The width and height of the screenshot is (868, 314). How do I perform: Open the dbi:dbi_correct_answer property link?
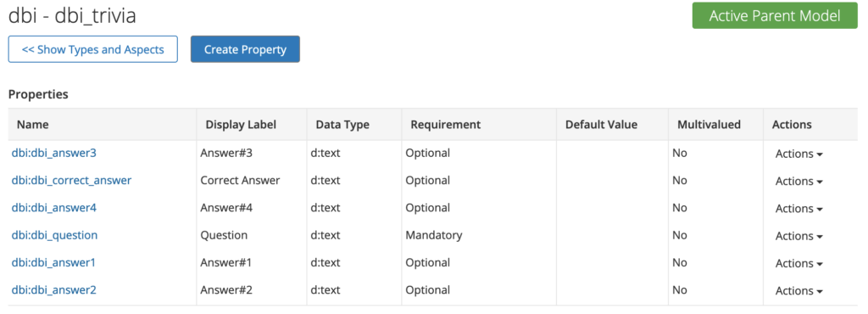tap(71, 181)
